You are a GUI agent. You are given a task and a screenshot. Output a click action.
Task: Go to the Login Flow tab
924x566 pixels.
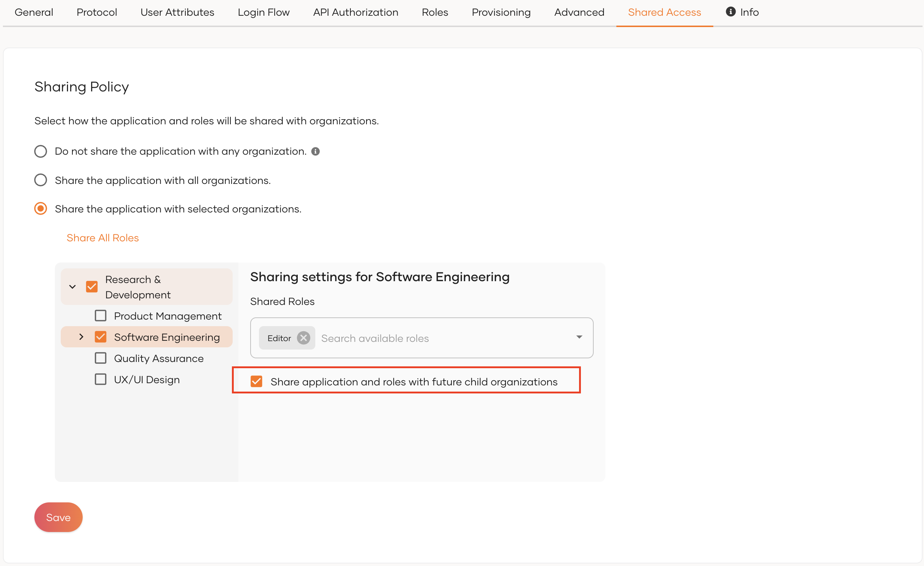pyautogui.click(x=263, y=12)
